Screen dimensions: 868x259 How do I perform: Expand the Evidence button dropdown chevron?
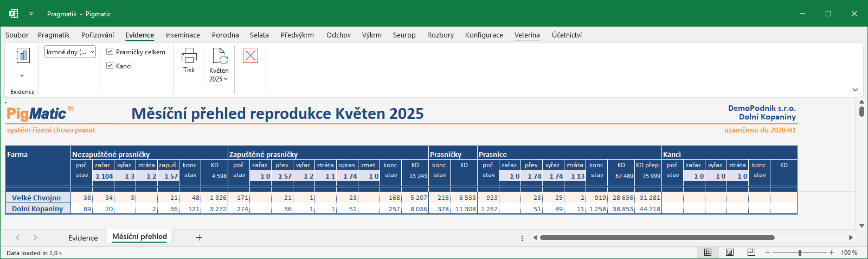pos(22,75)
